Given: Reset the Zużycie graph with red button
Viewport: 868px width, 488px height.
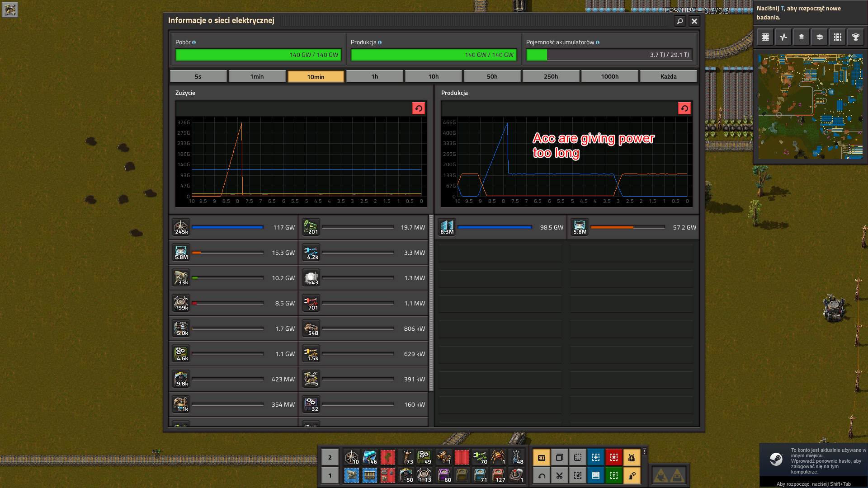Looking at the screenshot, I should pos(418,108).
